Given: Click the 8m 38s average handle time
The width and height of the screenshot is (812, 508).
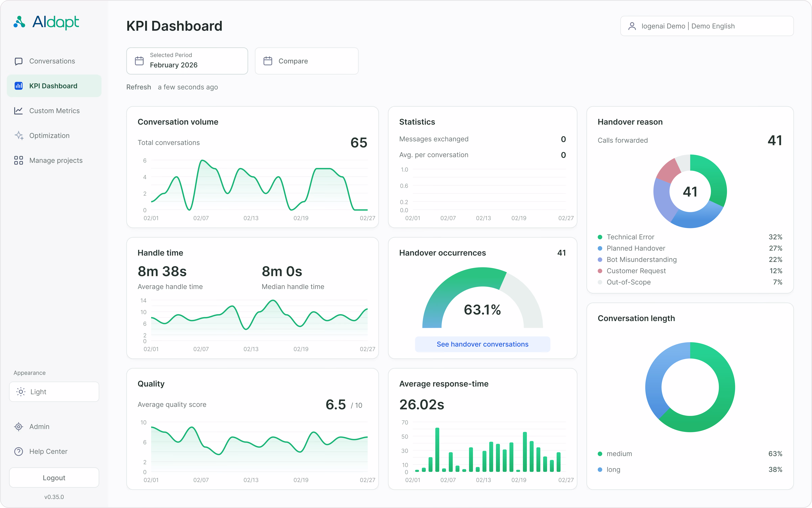Looking at the screenshot, I should (x=162, y=271).
